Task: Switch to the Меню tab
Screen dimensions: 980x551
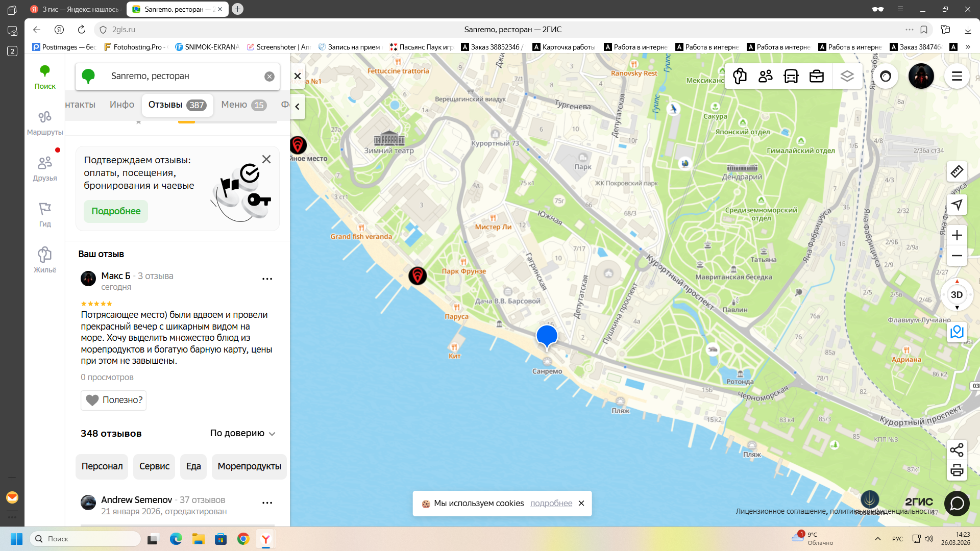Action: [x=243, y=105]
